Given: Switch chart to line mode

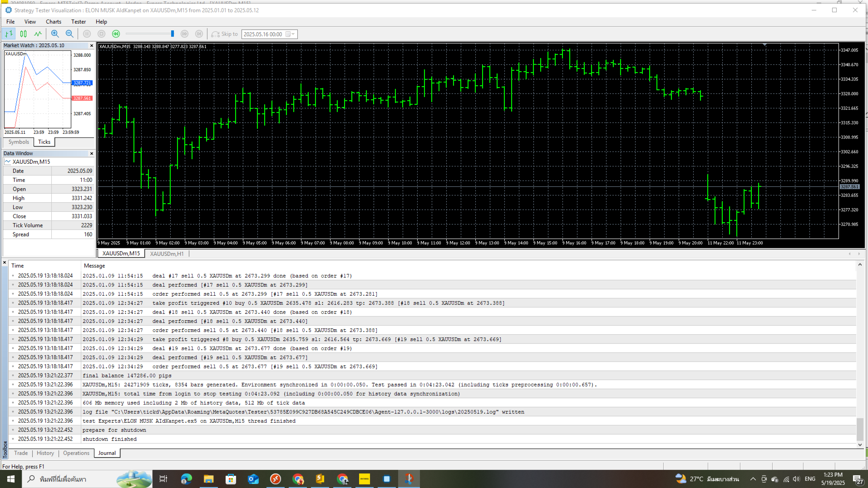Looking at the screenshot, I should (x=38, y=34).
